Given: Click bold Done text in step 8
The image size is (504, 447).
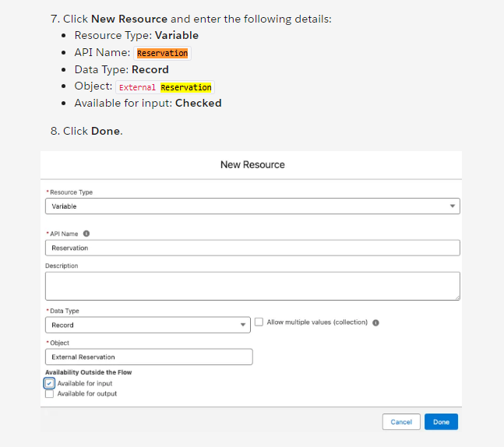Looking at the screenshot, I should pos(105,131).
